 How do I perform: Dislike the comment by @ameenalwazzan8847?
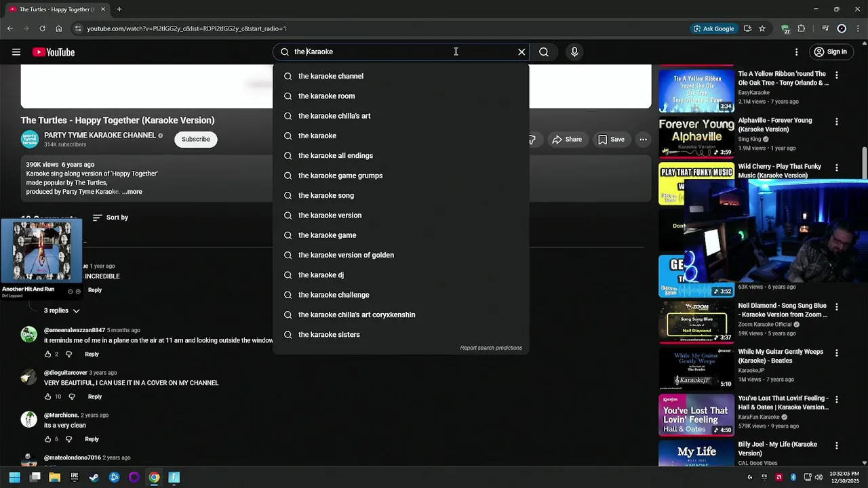(68, 354)
